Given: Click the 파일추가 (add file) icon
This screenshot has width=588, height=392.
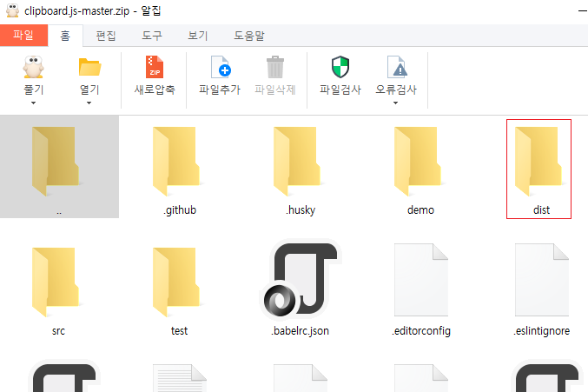Looking at the screenshot, I should coord(221,67).
